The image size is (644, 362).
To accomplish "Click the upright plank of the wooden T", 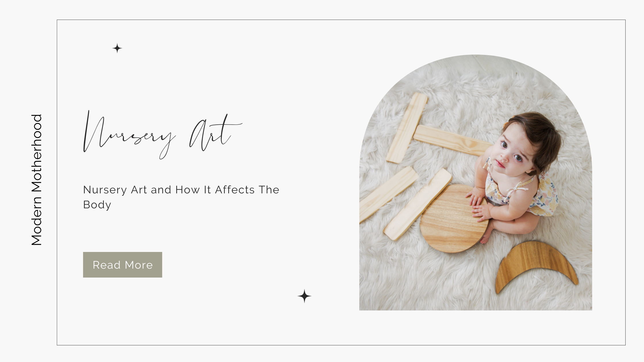I will point(407,128).
